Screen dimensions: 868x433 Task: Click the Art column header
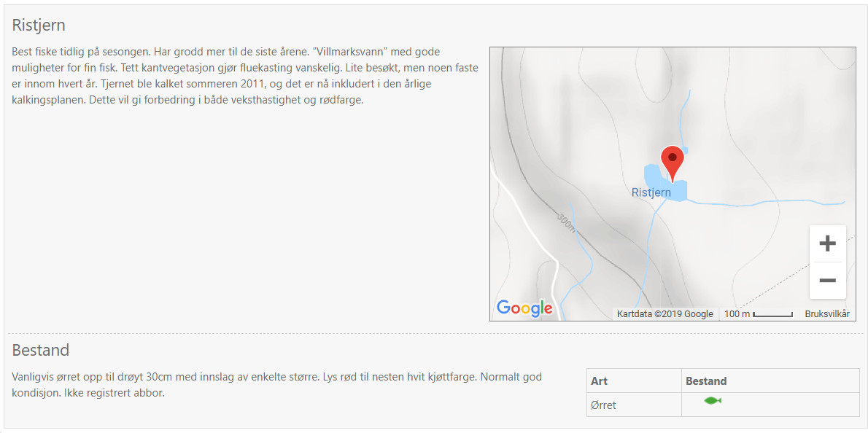pyautogui.click(x=599, y=381)
